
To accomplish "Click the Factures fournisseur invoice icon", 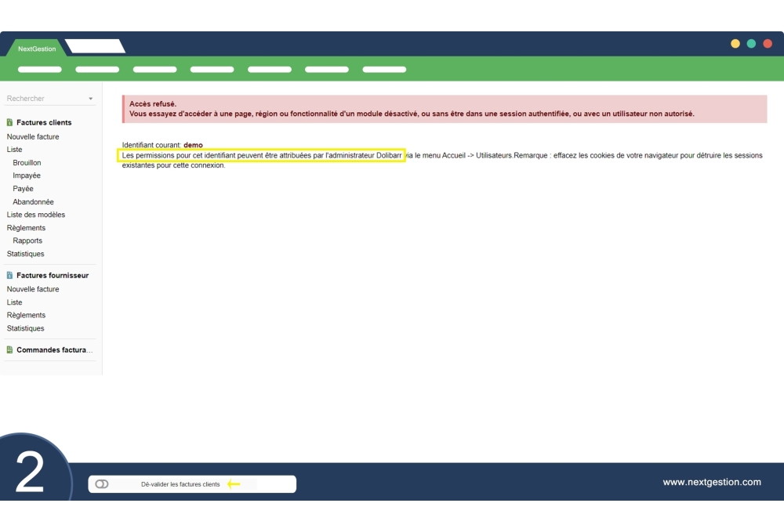I will [8, 275].
